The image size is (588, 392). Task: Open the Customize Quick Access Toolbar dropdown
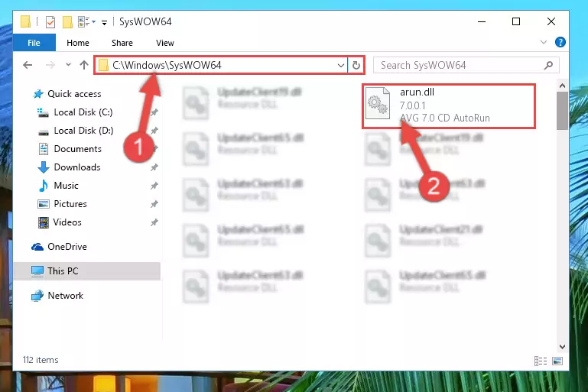coord(104,22)
